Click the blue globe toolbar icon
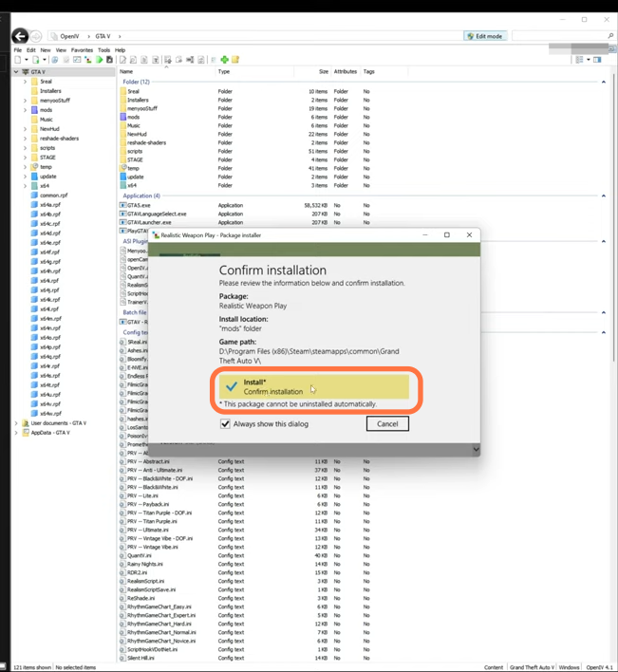This screenshot has width=618, height=672. (55, 60)
